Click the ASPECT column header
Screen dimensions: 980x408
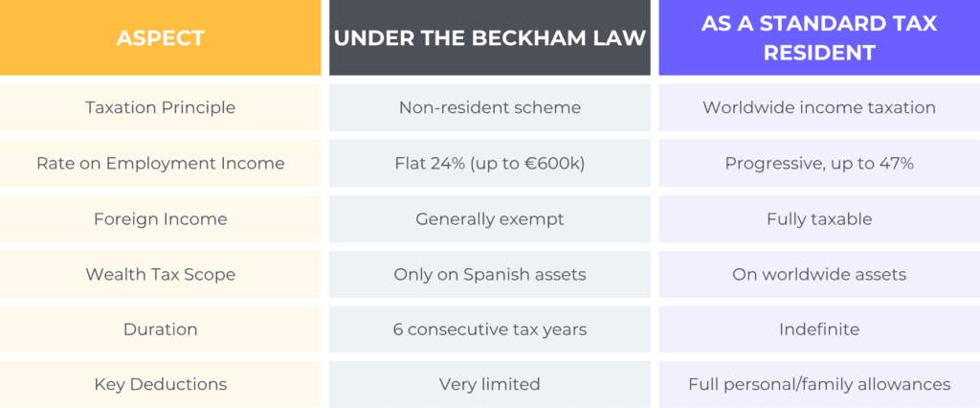tap(160, 38)
